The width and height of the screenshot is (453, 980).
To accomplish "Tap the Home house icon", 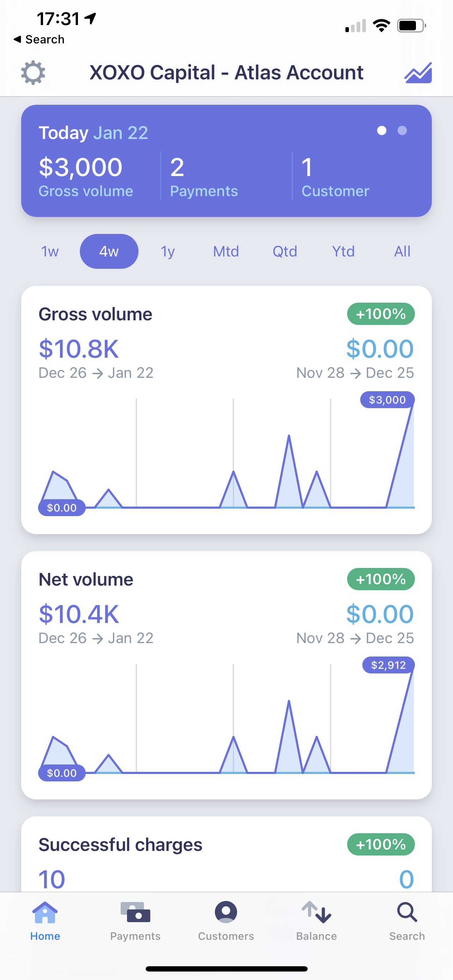I will tap(45, 912).
